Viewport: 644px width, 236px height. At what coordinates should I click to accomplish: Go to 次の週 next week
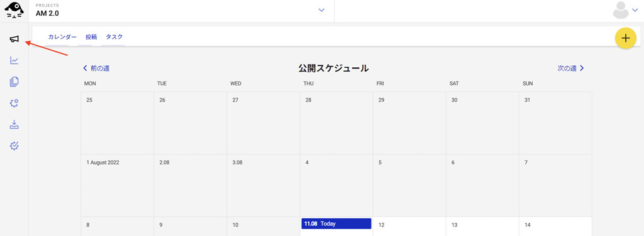(x=571, y=68)
